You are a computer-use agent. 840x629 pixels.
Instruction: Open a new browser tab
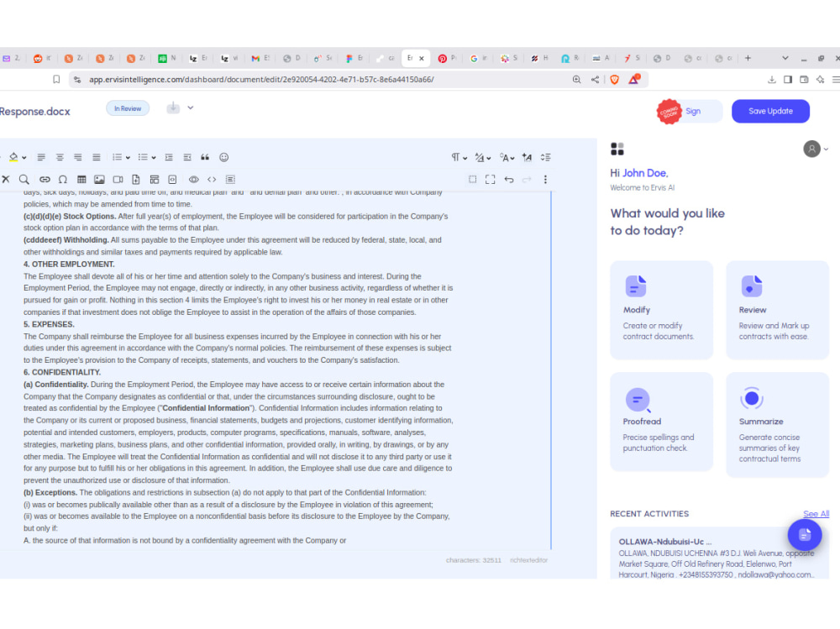(748, 58)
